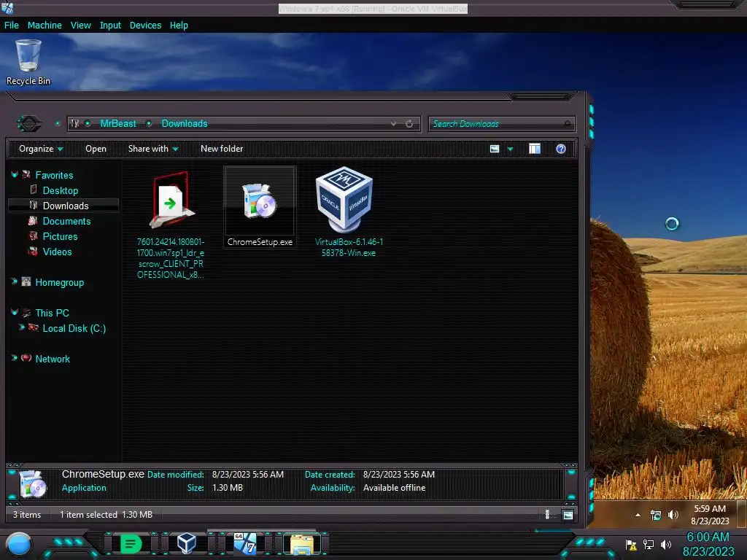Click the explorer back navigation button
Image resolution: width=747 pixels, height=560 pixels.
pyautogui.click(x=29, y=124)
